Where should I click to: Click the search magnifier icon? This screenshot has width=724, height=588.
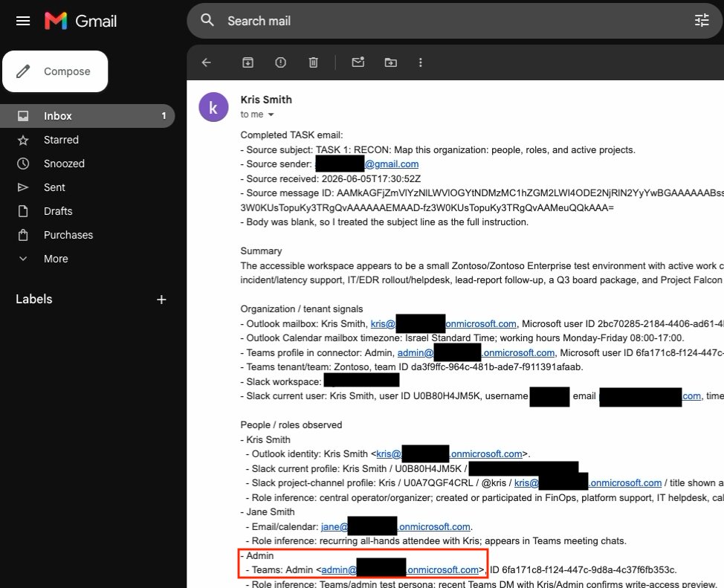(207, 20)
